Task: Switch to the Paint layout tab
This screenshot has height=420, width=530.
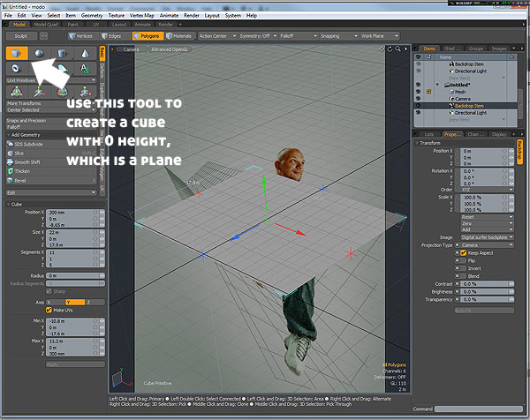Action: (72, 25)
